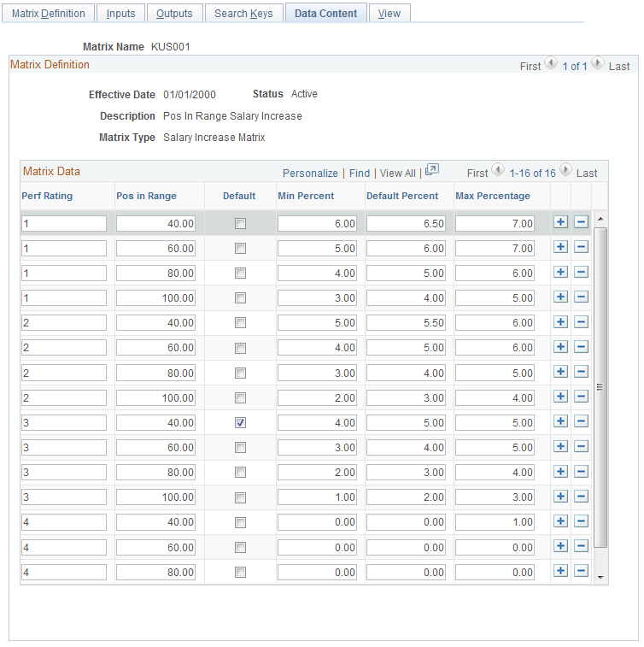
Task: Check Default for Perf Rating 4, Pos 80.00
Action: pos(240,573)
